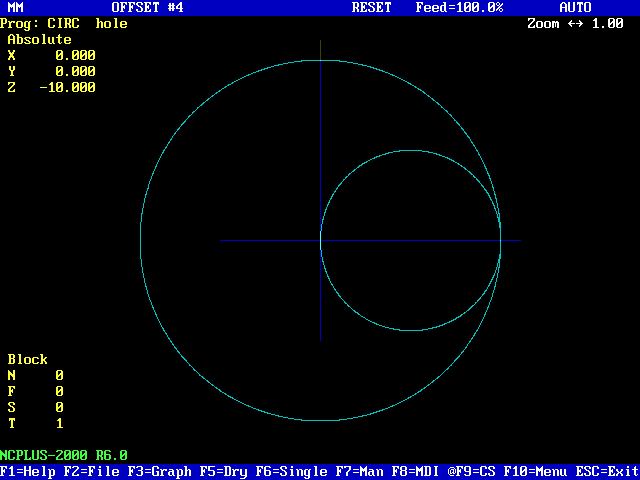Select F2=File in the function bar
Viewport: 640px width, 480px height.
pos(91,472)
